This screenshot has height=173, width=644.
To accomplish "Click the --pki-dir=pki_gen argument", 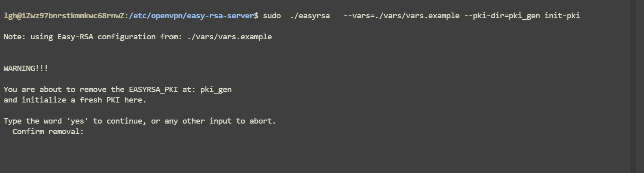I will click(x=502, y=16).
